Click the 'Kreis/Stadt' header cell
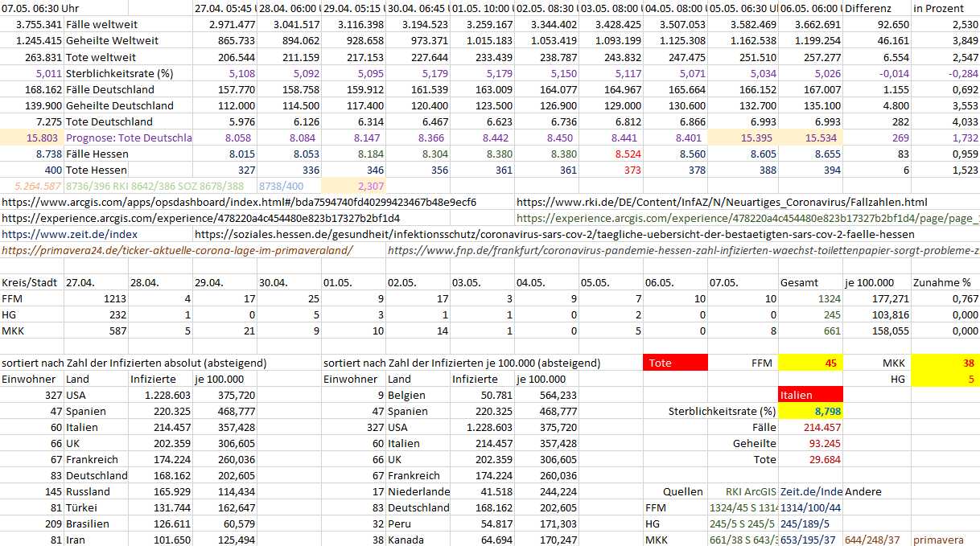The image size is (980, 546). pyautogui.click(x=31, y=282)
